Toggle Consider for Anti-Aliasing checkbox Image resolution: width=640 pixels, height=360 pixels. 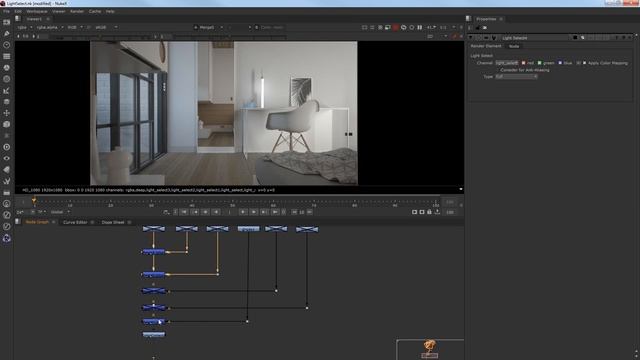pos(498,70)
